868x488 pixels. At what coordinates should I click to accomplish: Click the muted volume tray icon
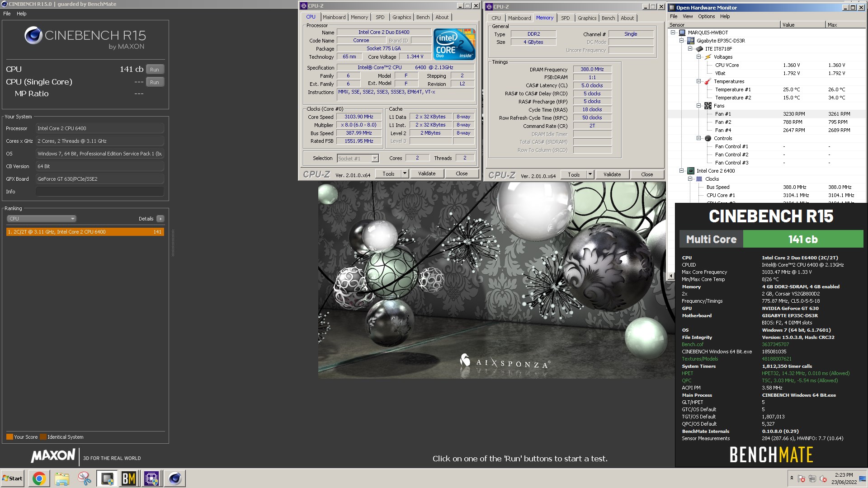tap(823, 479)
